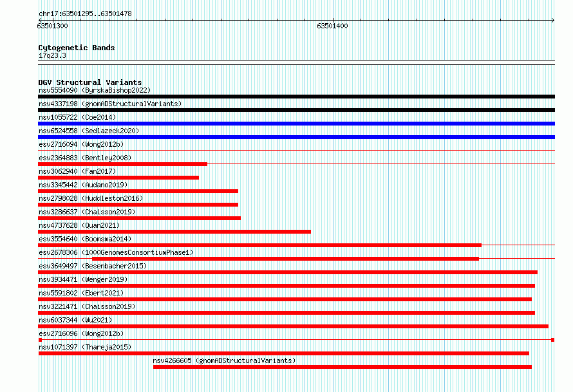Select the red bar below nsv6037344
Image resolution: width=573 pixels, height=392 pixels.
click(x=294, y=326)
